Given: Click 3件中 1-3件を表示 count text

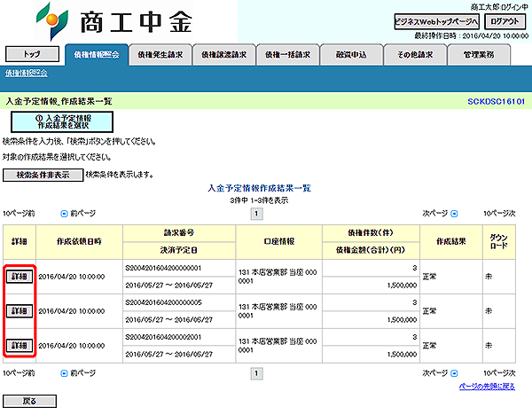Looking at the screenshot, I should coord(259,200).
